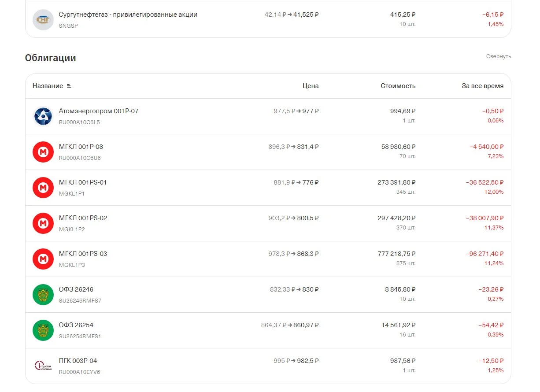The width and height of the screenshot is (540, 392).
Task: Click the Сургутнефтегаз company logo icon
Action: pyautogui.click(x=43, y=20)
